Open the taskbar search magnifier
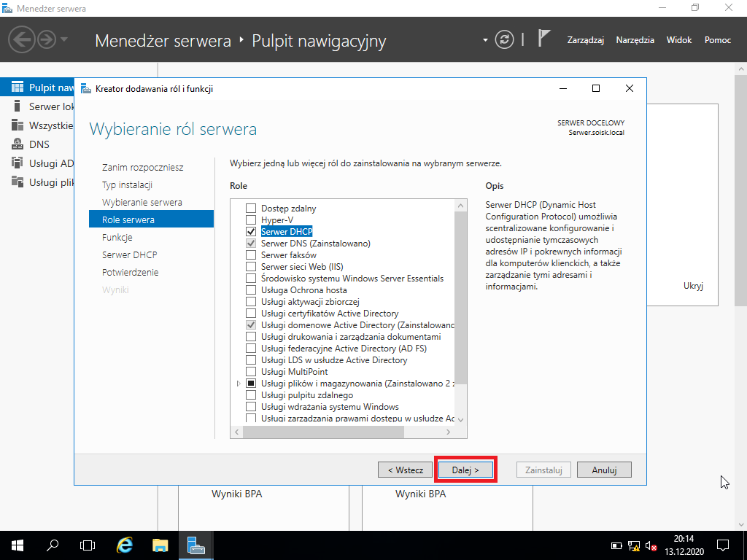Viewport: 747px width, 560px height. tap(53, 545)
